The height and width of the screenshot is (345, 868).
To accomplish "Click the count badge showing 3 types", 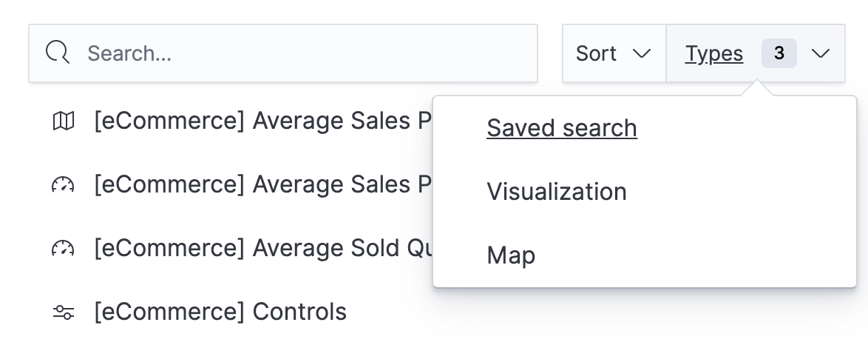I will (779, 53).
